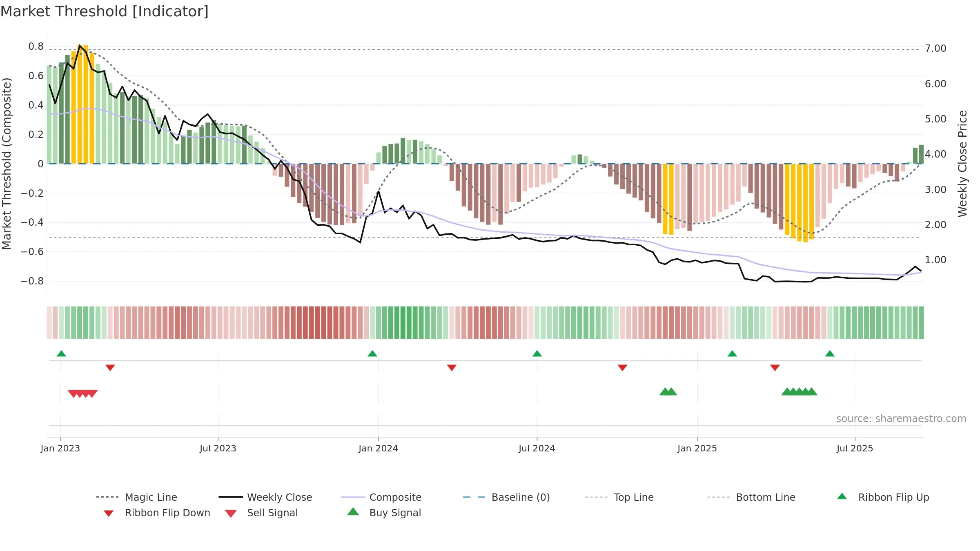Click the Weekly Close Price axis title
The height and width of the screenshot is (551, 980).
[x=963, y=163]
